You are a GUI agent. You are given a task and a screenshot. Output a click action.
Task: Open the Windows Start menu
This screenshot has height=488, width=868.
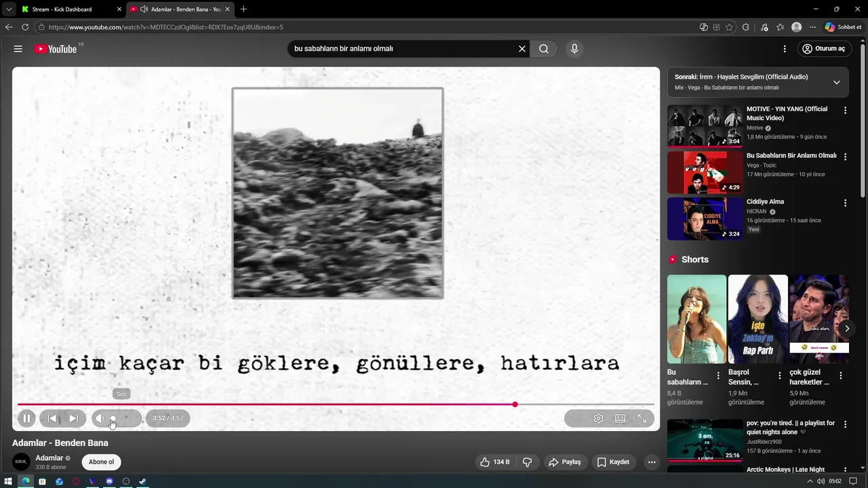pos(9,481)
